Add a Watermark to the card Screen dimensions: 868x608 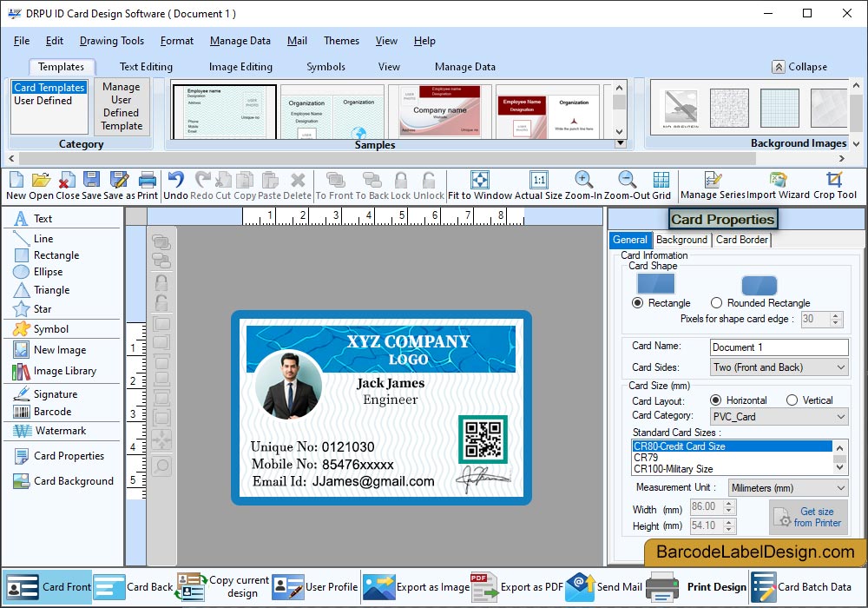click(x=49, y=431)
